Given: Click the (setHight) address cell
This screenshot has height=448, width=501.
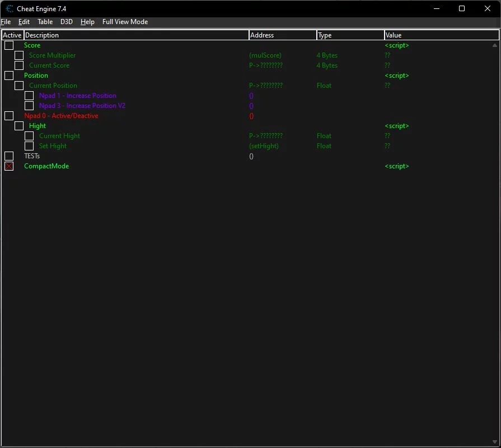Looking at the screenshot, I should tap(264, 146).
